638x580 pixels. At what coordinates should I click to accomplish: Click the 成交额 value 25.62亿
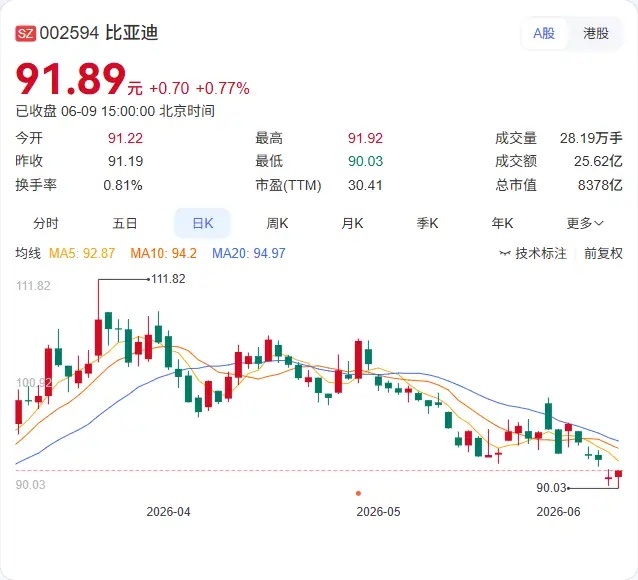[598, 161]
